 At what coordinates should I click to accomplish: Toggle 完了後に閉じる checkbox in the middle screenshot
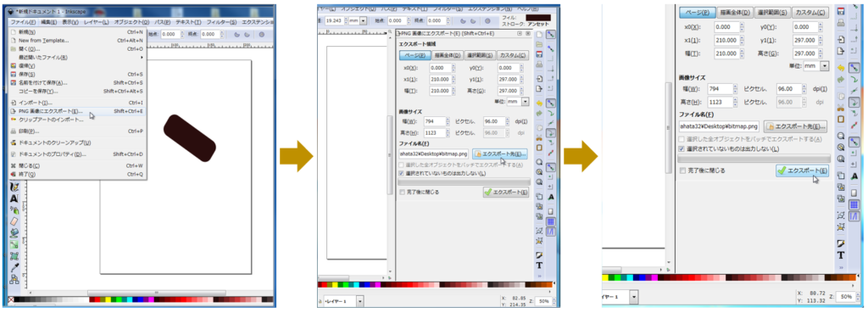(x=402, y=193)
